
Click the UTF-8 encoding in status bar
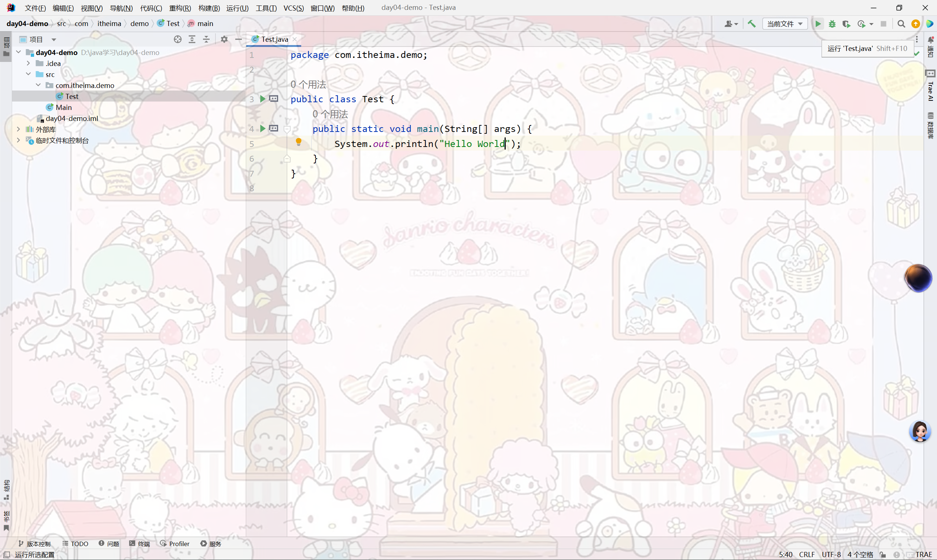click(831, 555)
